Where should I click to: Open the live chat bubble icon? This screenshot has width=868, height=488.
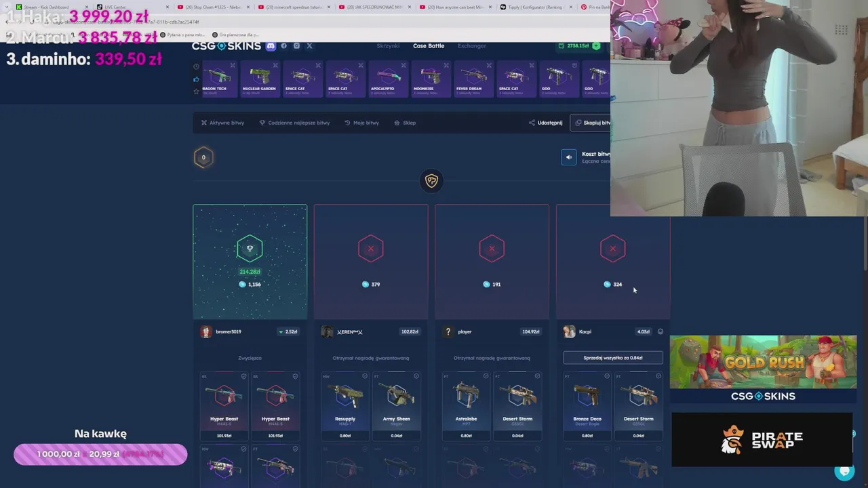coord(844,471)
